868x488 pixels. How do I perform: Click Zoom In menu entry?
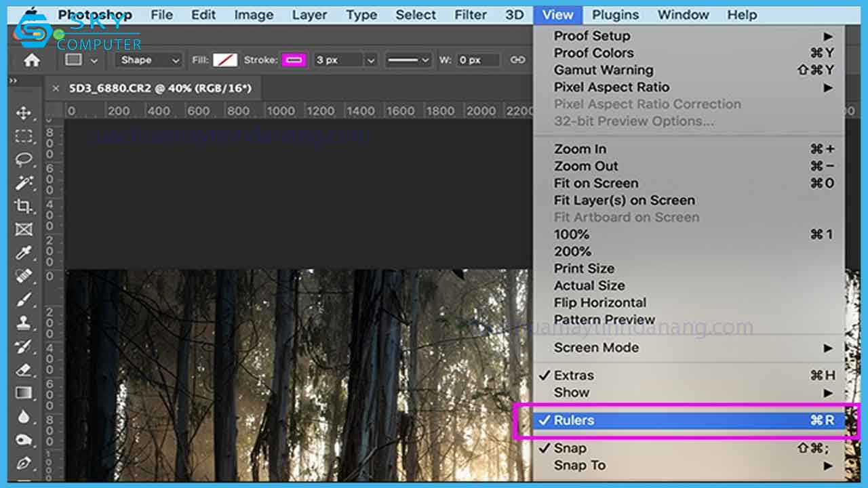580,149
